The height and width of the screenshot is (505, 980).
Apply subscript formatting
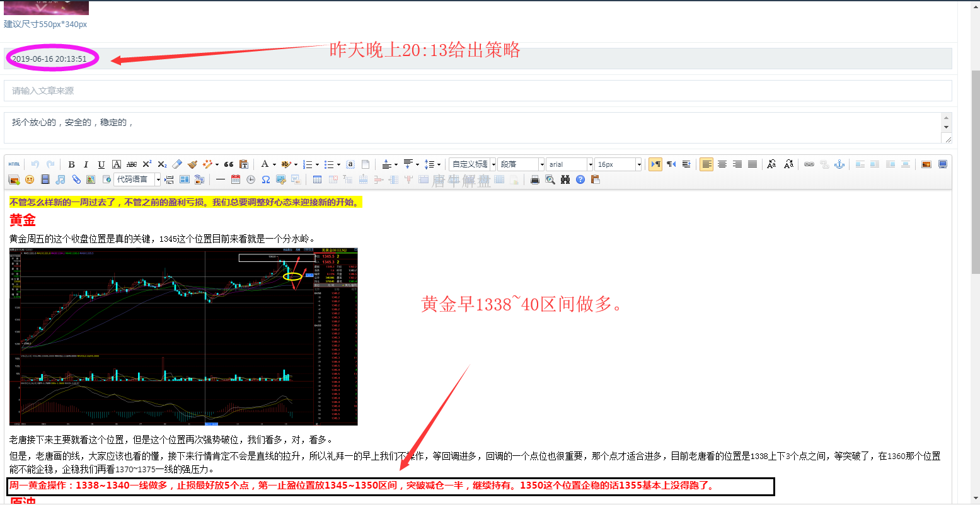tap(162, 164)
